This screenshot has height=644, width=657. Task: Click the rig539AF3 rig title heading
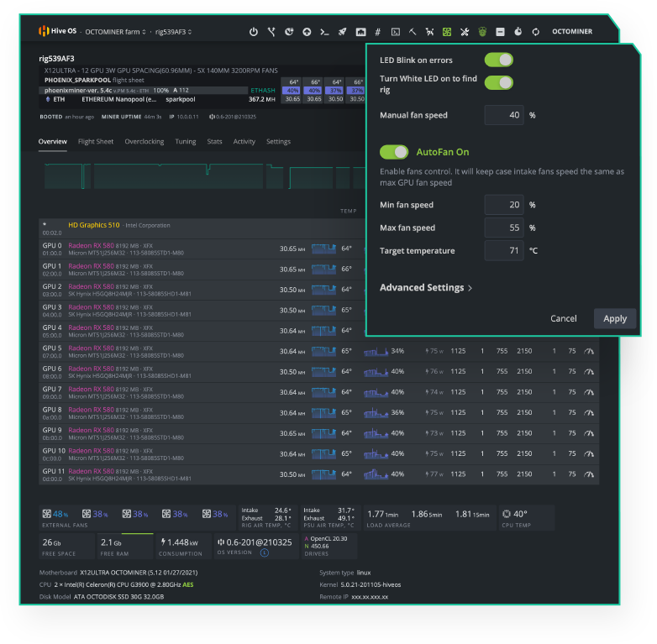pyautogui.click(x=56, y=59)
